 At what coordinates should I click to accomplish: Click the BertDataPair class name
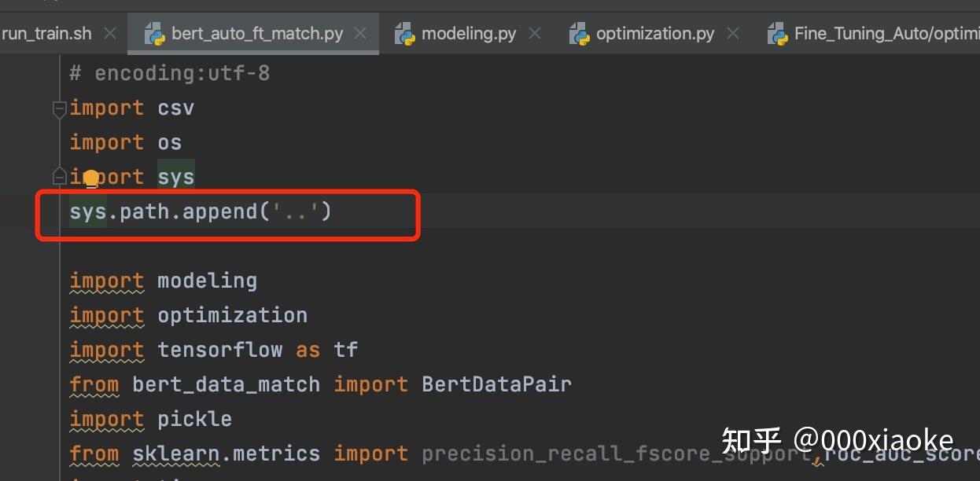[496, 384]
